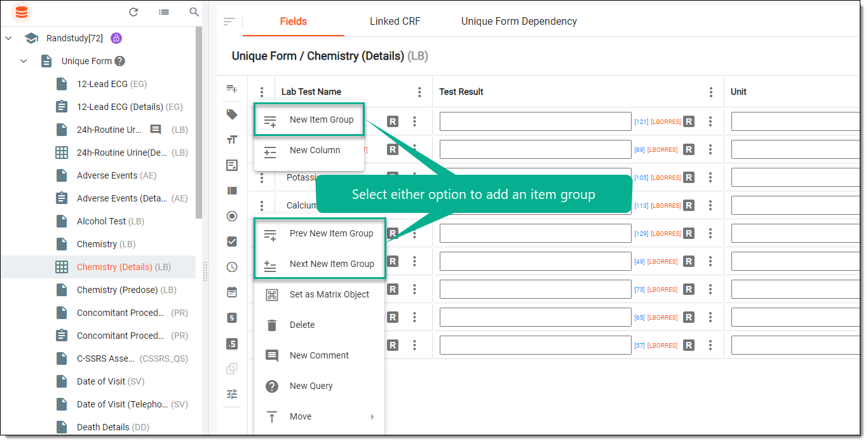Select Prev New Item Group option

pos(320,233)
